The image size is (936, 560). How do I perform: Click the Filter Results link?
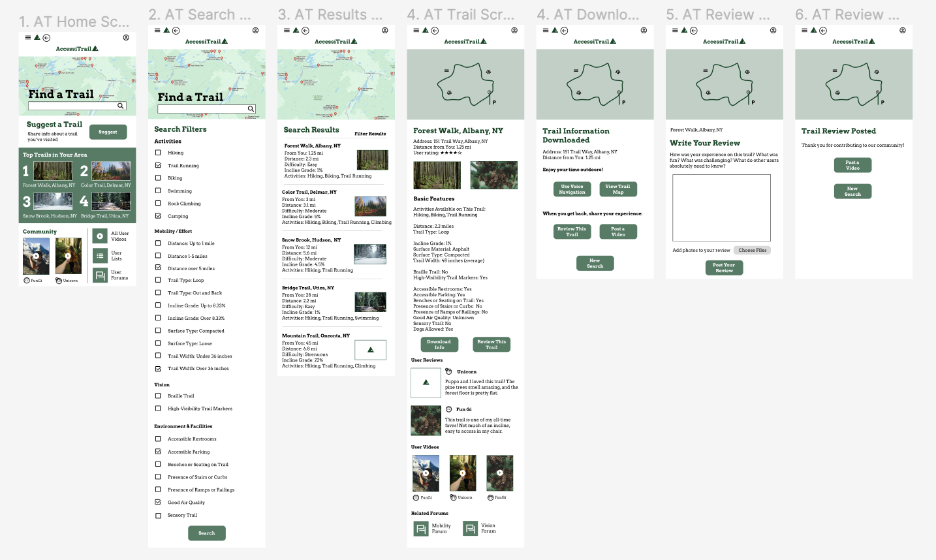[x=370, y=134]
